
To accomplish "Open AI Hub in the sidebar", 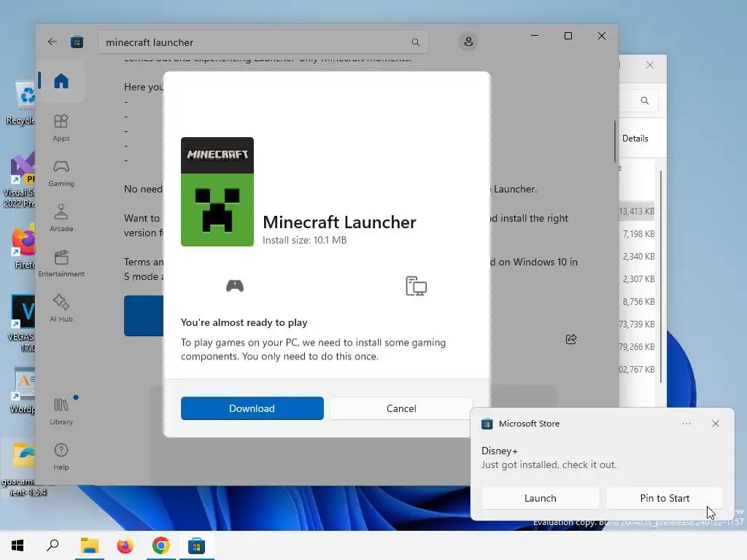I will (61, 308).
